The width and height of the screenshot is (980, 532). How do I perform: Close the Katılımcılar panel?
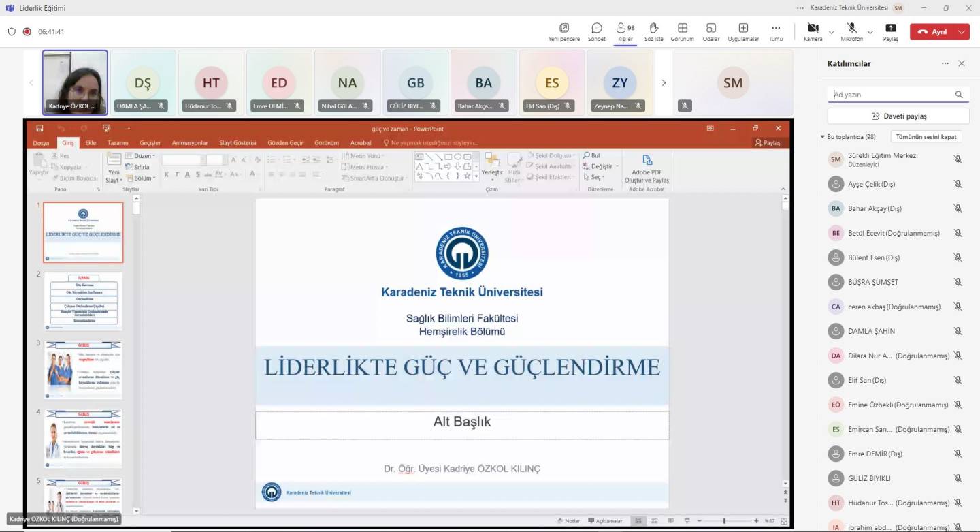(x=962, y=63)
